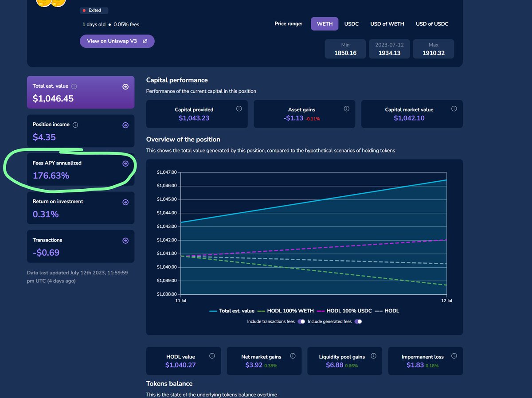Screen dimensions: 532x398
Task: Switch price range to USDC
Action: coord(352,24)
